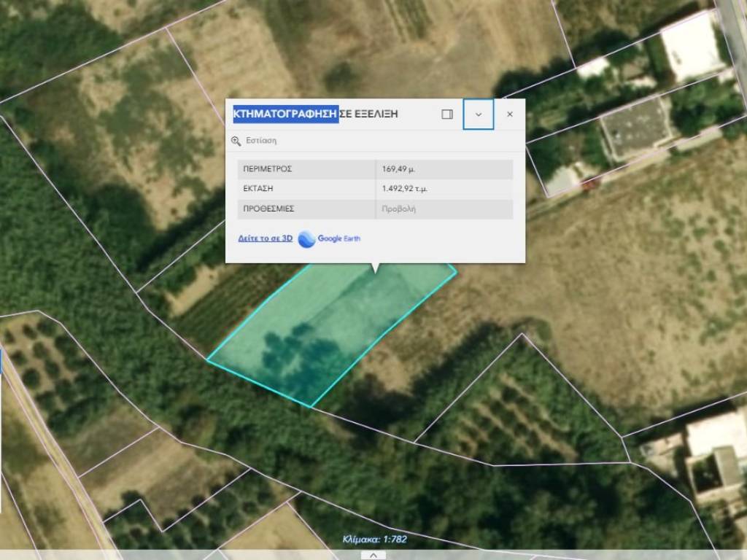Click the Κλίμακα 1:782 scale indicator
The width and height of the screenshot is (747, 560).
[375, 540]
